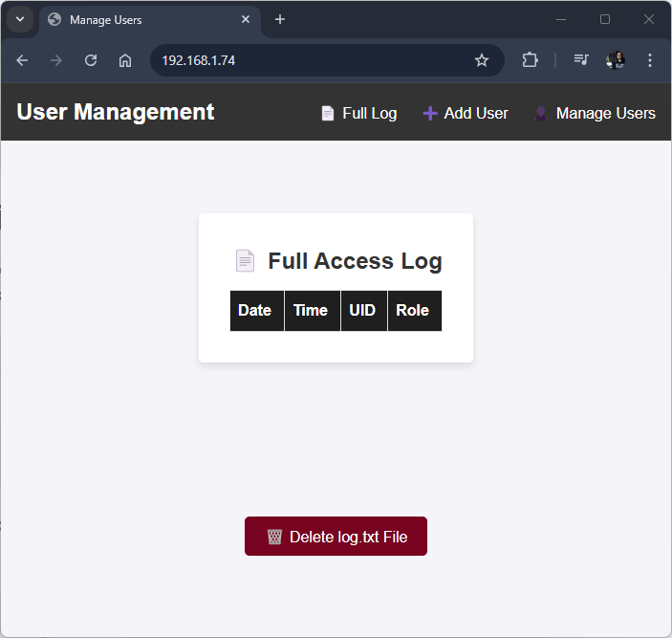Open the browser extensions menu
This screenshot has height=638, width=672.
pos(530,60)
